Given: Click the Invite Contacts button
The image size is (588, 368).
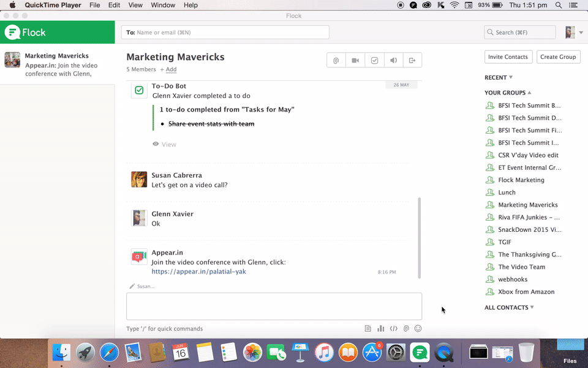Looking at the screenshot, I should click(508, 56).
